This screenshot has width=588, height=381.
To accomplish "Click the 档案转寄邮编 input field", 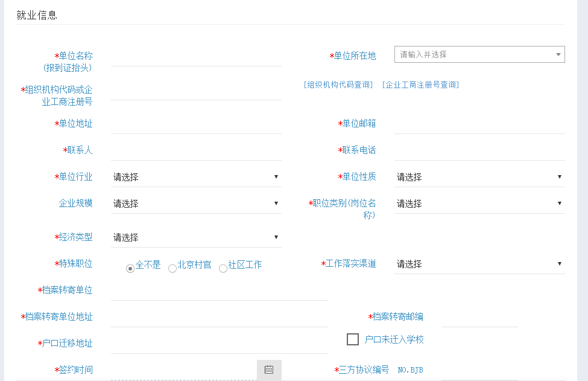I will 479,317.
